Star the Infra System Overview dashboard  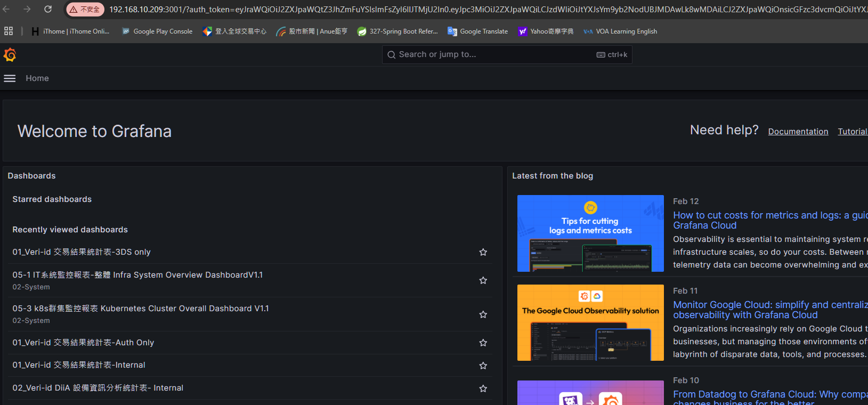tap(483, 280)
